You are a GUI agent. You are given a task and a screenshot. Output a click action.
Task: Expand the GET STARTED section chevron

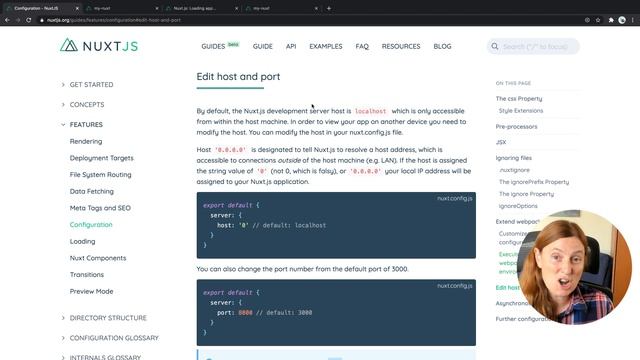coord(63,84)
